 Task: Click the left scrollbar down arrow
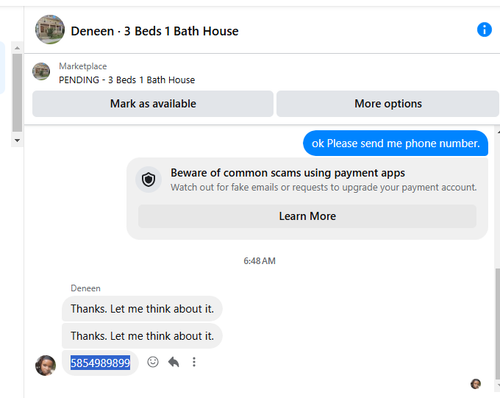coord(17,140)
